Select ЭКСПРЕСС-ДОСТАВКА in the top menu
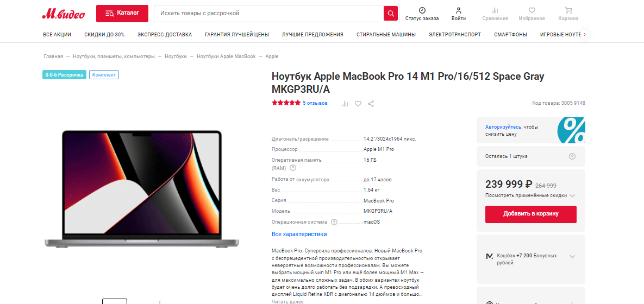This screenshot has height=304, width=644. (x=165, y=34)
